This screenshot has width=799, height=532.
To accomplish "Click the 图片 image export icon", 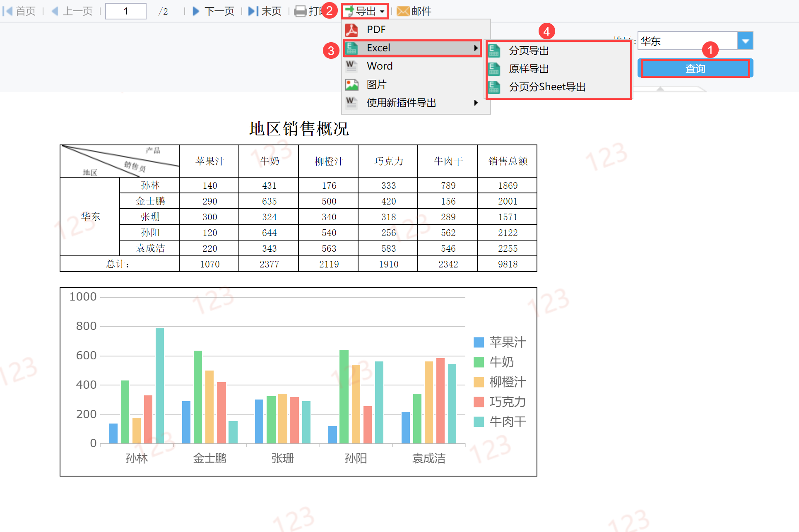I will (x=351, y=85).
